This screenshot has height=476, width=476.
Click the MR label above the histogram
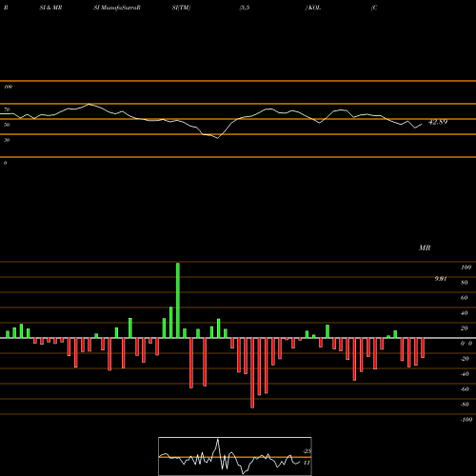tap(425, 248)
